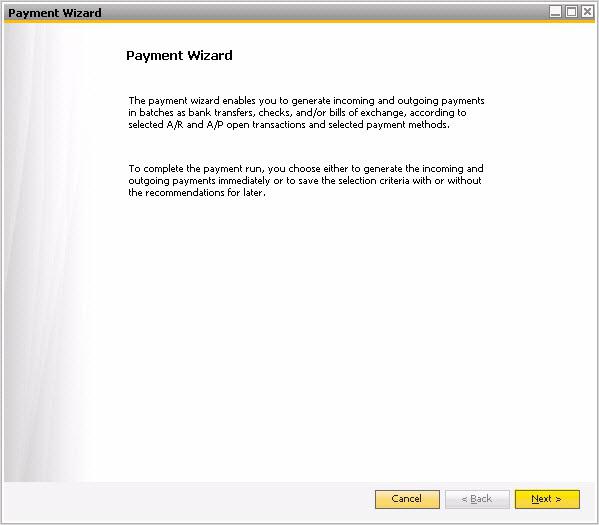Click the text 'the recommendations for later.'
Viewport: 599px width, 525px height.
[x=197, y=193]
